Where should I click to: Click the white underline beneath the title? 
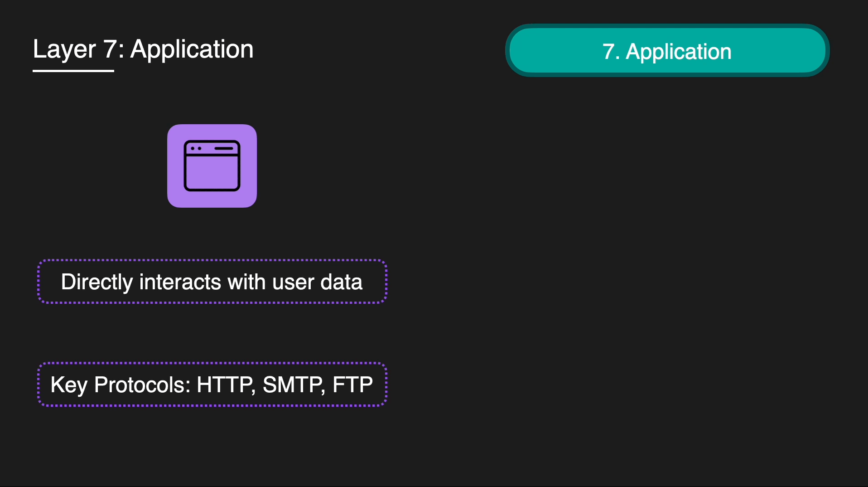[73, 71]
